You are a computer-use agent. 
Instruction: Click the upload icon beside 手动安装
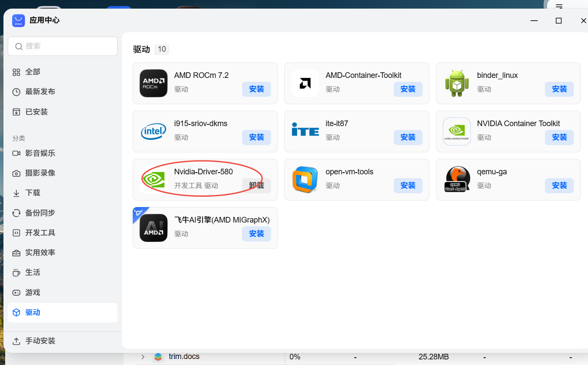16,341
